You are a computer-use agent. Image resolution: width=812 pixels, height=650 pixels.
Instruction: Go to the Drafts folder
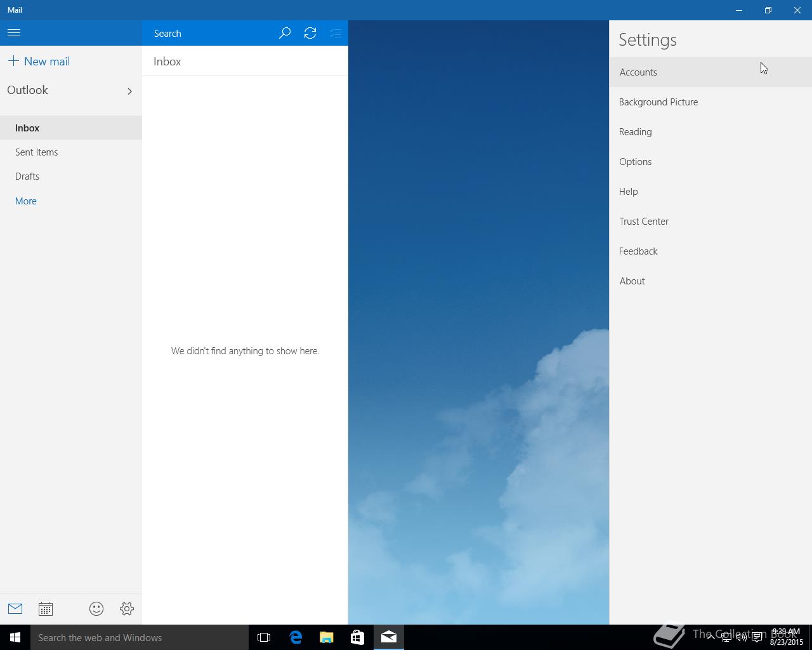pos(27,176)
